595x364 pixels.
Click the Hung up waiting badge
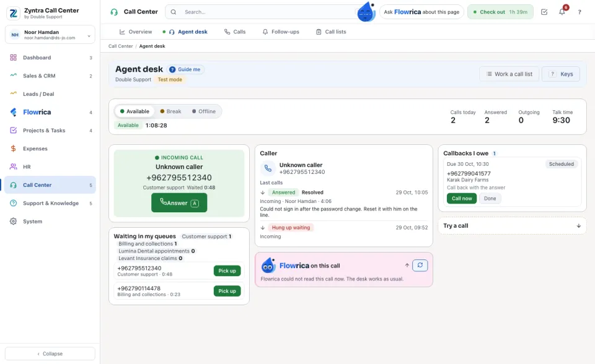291,228
